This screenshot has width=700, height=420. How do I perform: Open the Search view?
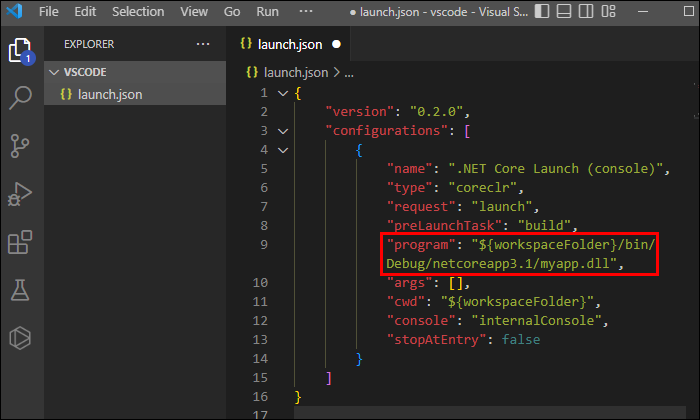(x=20, y=98)
